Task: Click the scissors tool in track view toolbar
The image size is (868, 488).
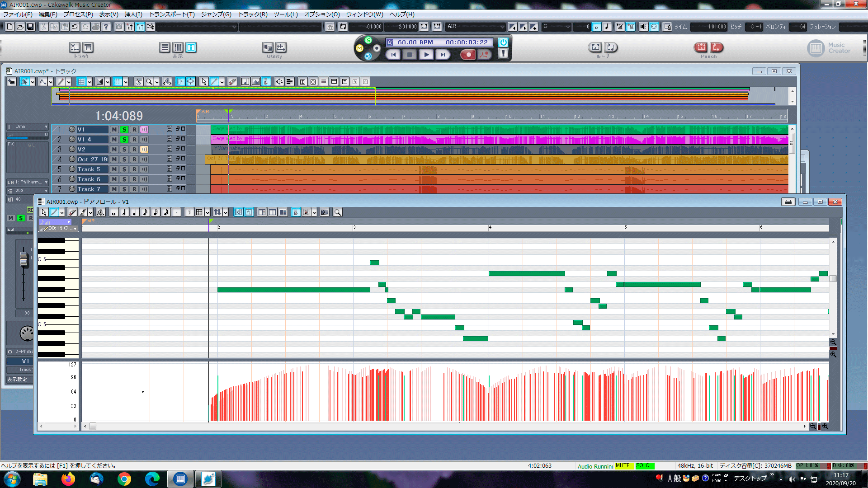Action: point(138,82)
